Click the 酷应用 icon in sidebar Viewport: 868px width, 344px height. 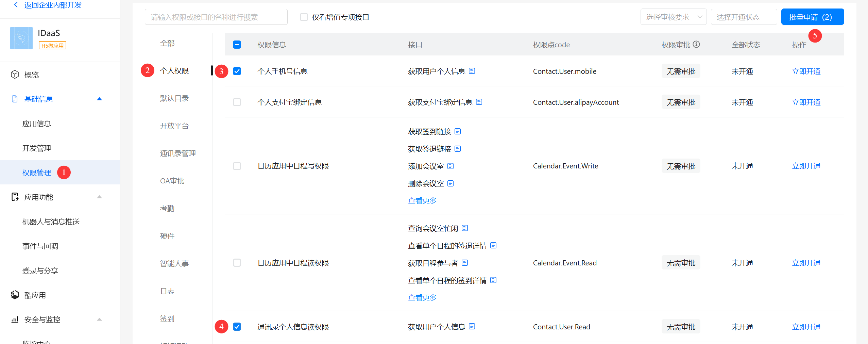coord(15,295)
